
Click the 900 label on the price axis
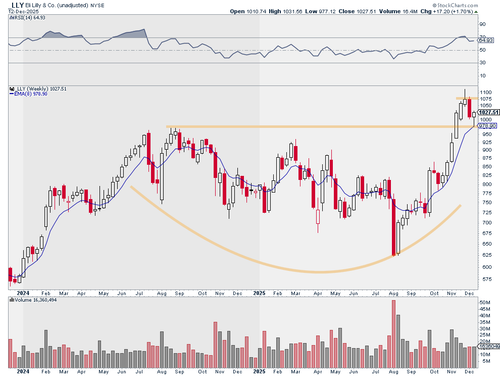[487, 150]
